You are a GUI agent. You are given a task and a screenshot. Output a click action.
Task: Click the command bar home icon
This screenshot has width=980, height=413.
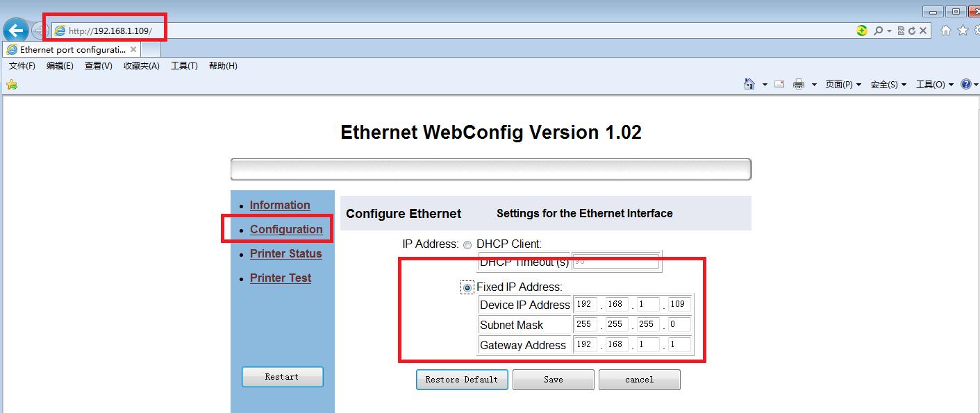[749, 84]
